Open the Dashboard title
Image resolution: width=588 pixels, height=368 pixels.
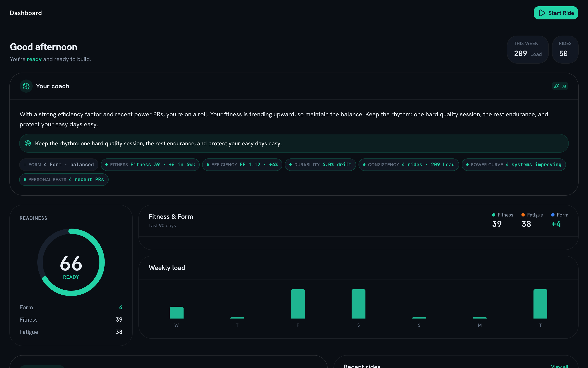tap(26, 13)
